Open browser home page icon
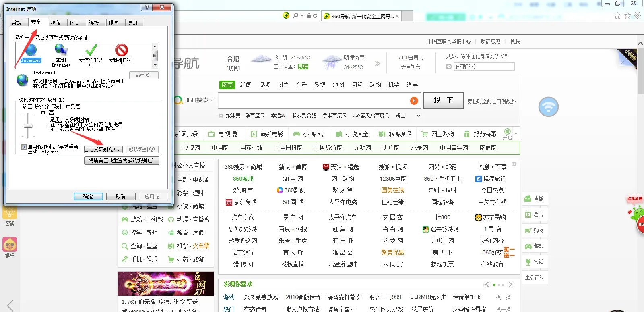Screen dimensions: 644x312 tap(618, 15)
